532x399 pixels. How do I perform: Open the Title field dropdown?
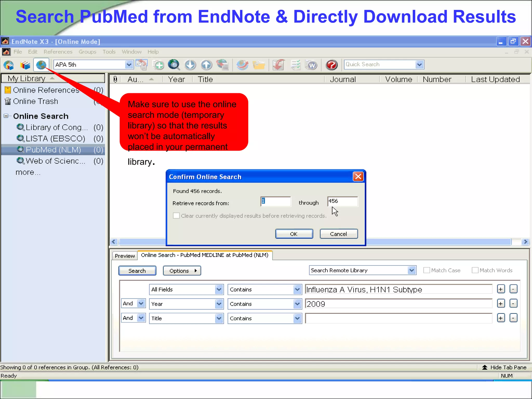(x=219, y=318)
